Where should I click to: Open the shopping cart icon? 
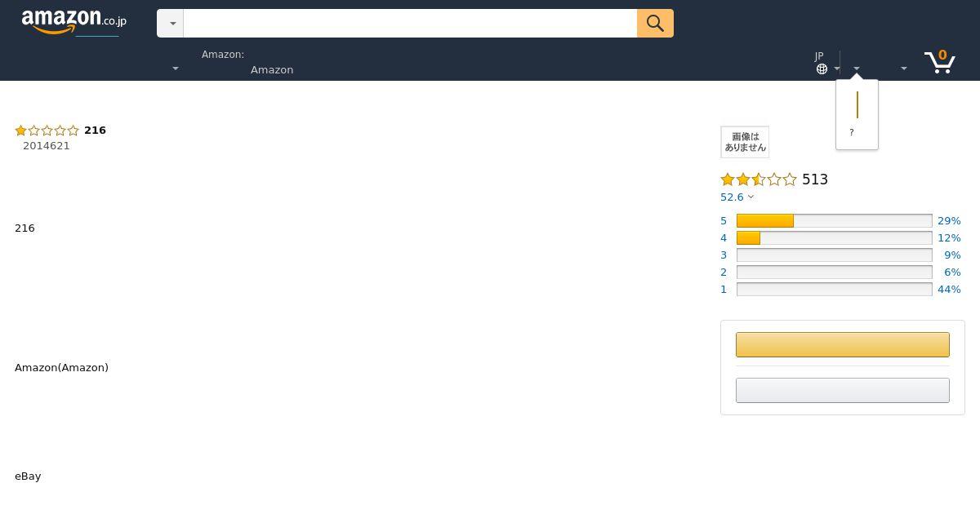940,61
